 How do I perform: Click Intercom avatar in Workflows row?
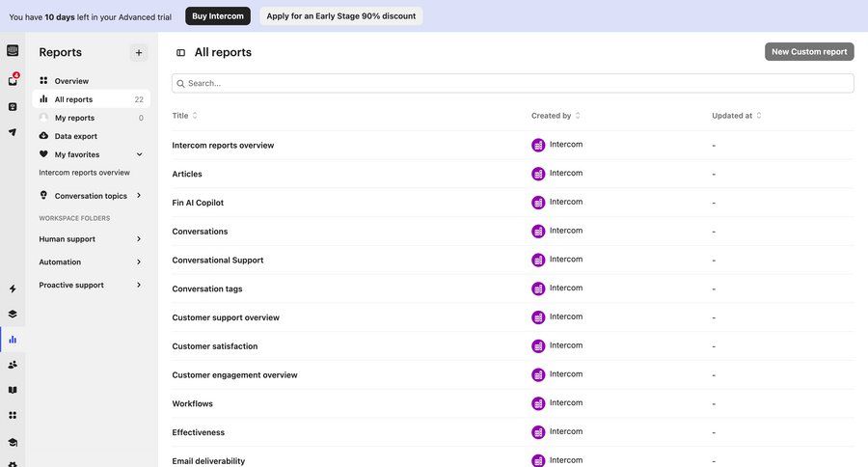point(538,404)
